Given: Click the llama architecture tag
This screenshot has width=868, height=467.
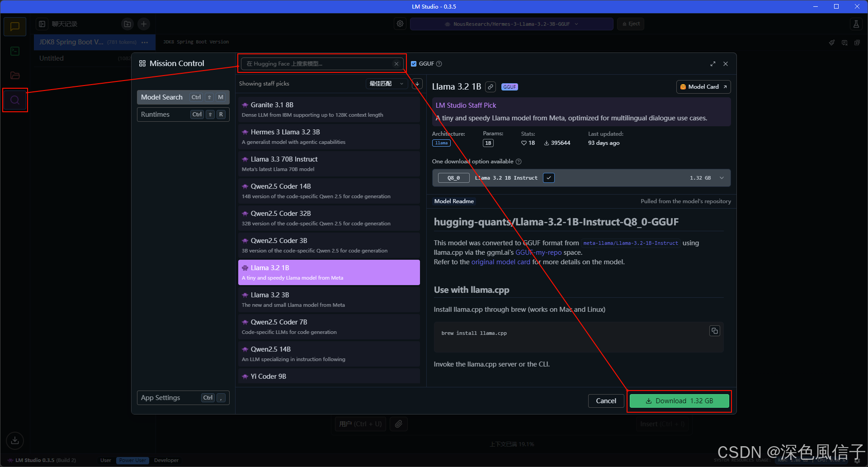Looking at the screenshot, I should [x=441, y=143].
